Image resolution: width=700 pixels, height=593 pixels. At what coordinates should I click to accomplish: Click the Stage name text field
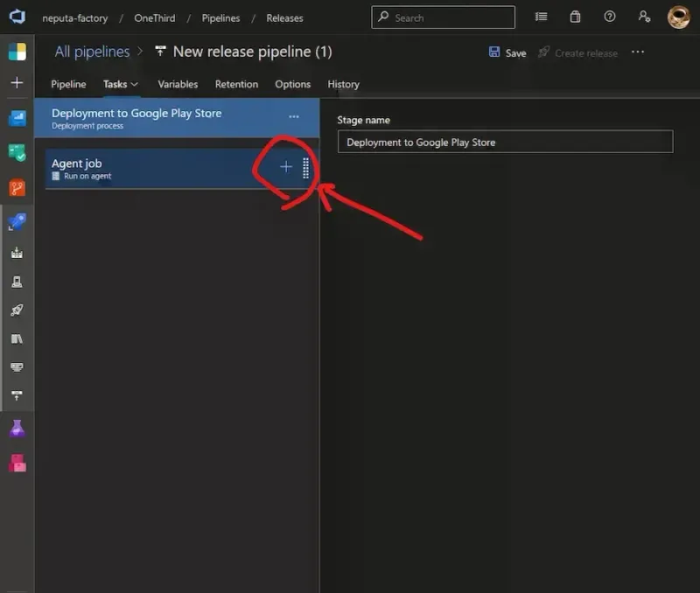[505, 142]
